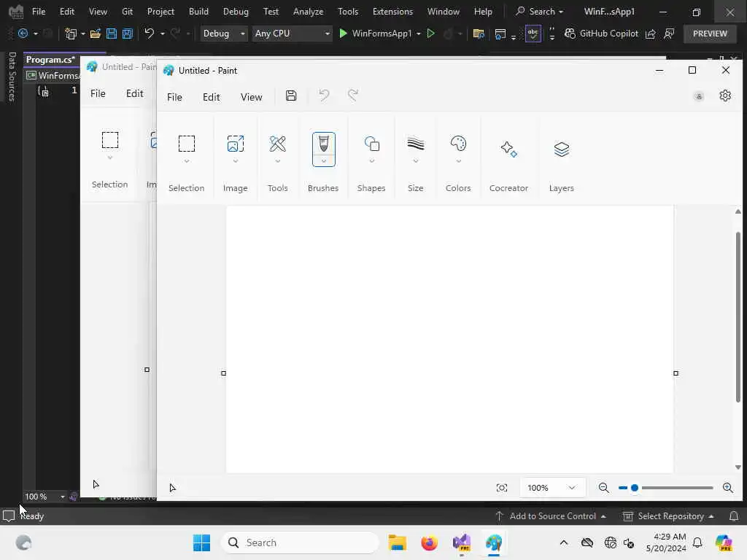
Task: Click the account profile icon in Paint
Action: point(699,97)
